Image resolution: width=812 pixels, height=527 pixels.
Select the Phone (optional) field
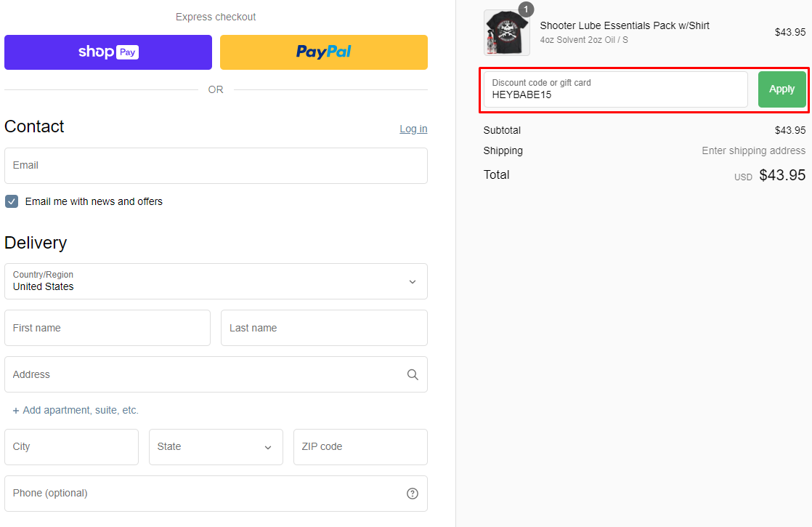[x=203, y=494]
